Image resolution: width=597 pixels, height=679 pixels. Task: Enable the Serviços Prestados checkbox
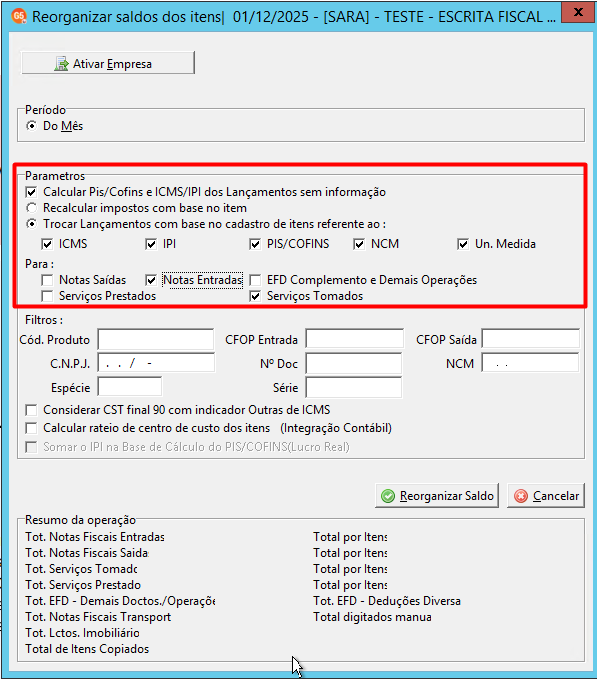click(x=47, y=296)
